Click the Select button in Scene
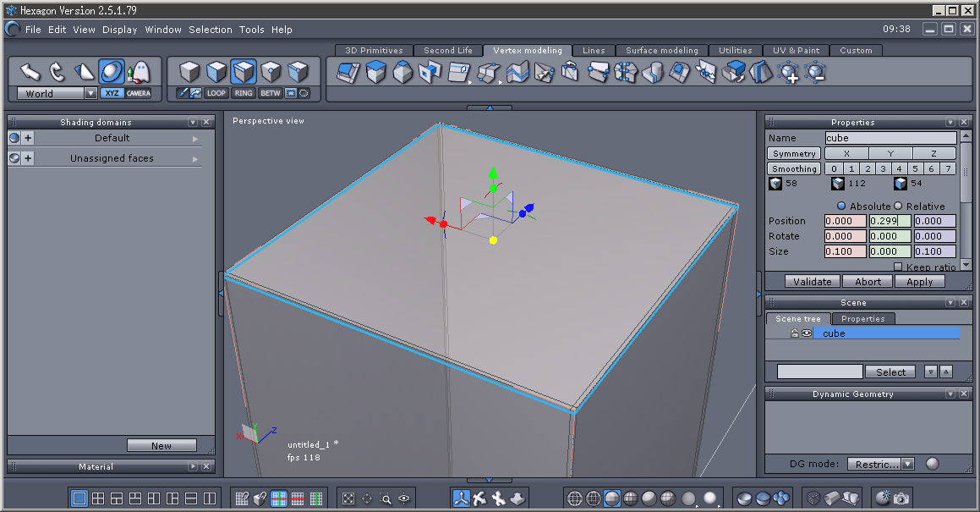Viewport: 980px width, 512px height. coord(890,372)
